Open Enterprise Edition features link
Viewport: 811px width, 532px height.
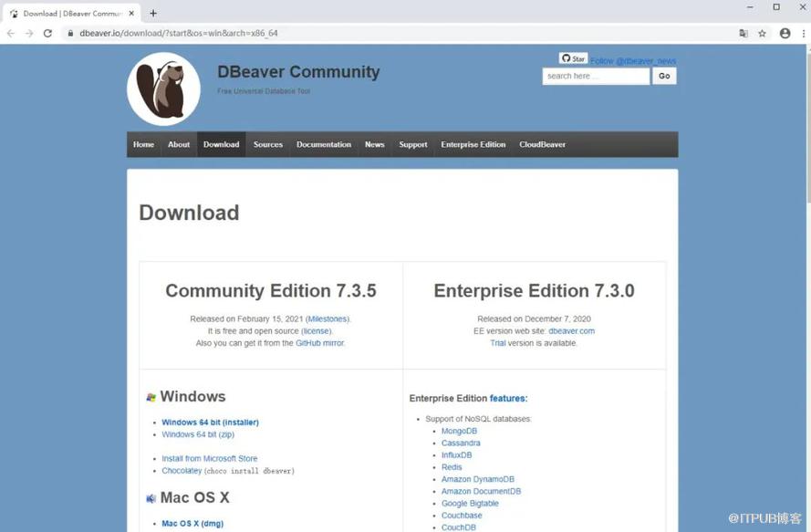click(507, 398)
